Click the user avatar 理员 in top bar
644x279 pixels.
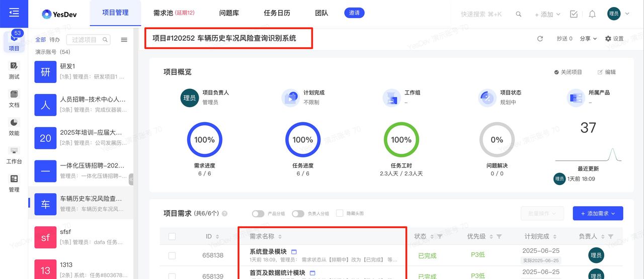coord(614,14)
